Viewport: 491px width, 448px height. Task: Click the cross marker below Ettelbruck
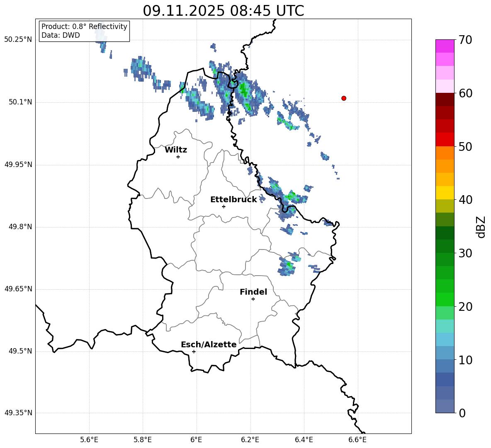point(224,206)
